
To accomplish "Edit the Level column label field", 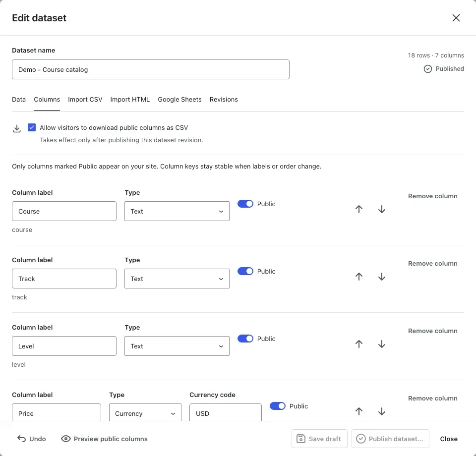I will pyautogui.click(x=64, y=346).
